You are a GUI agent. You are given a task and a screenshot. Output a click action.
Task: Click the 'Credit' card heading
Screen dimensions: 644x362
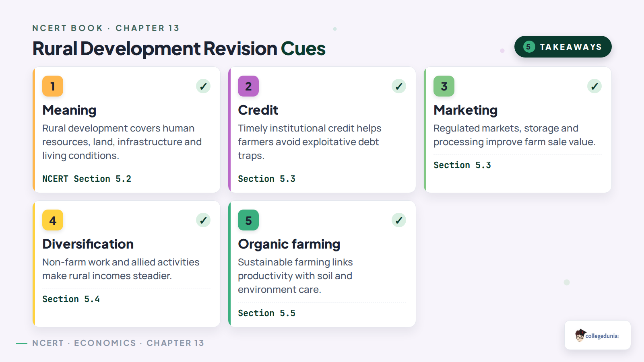click(258, 110)
